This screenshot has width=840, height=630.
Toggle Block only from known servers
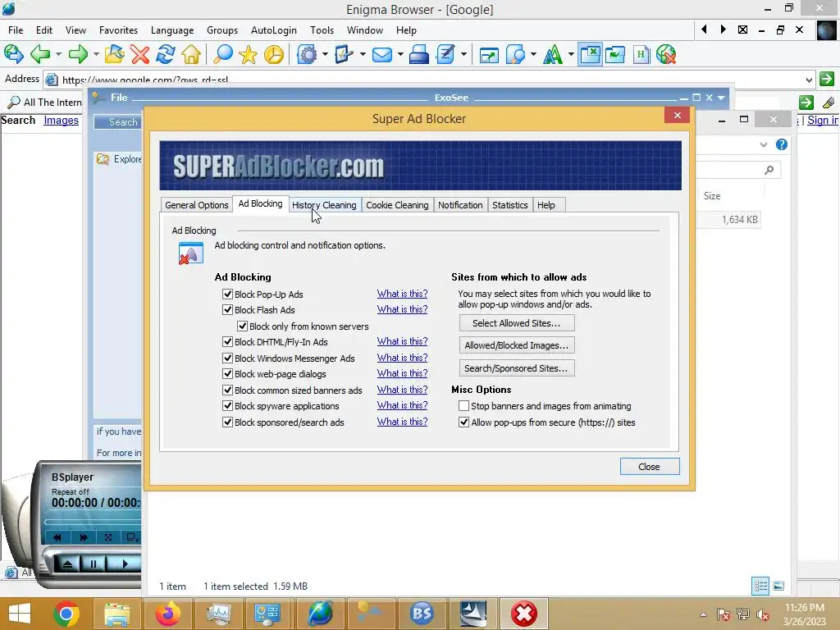[242, 326]
